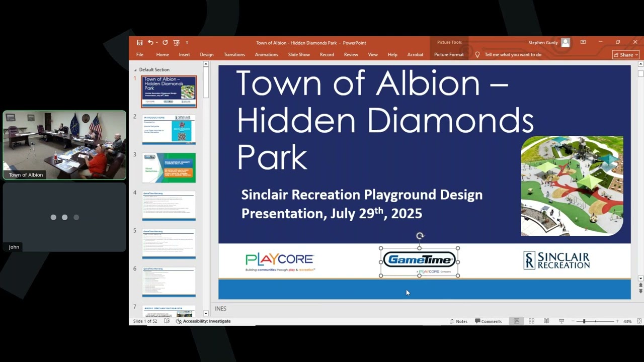The width and height of the screenshot is (644, 362).
Task: Click the zoom in plus button
Action: pyautogui.click(x=617, y=321)
